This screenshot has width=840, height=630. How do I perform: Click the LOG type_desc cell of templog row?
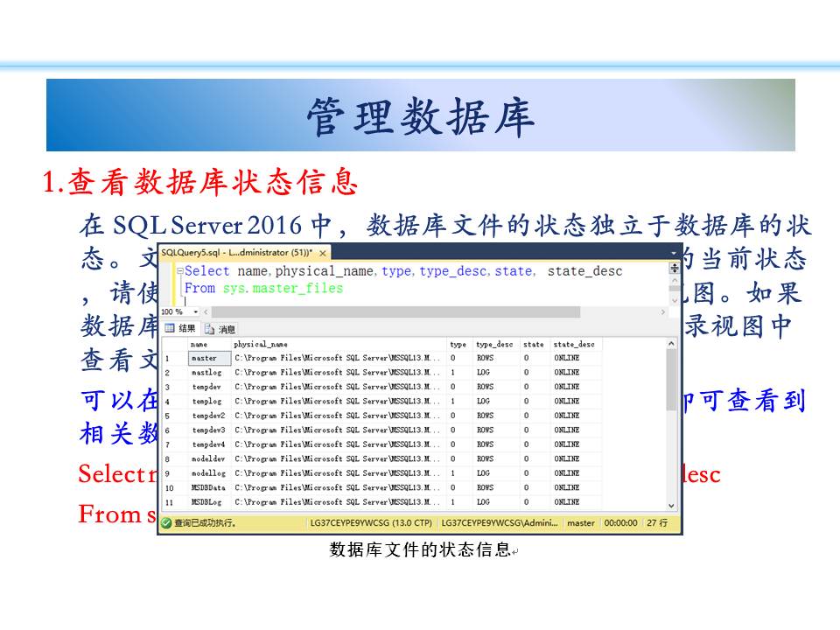[495, 402]
